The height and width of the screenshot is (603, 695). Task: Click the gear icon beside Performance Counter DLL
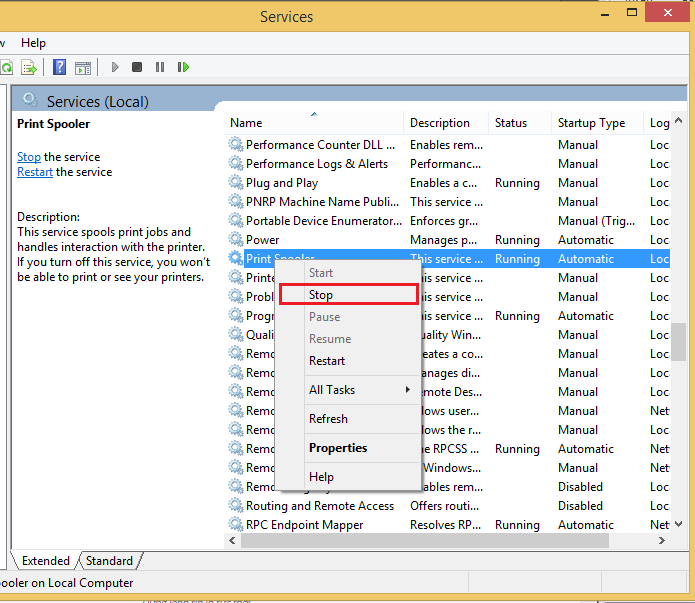236,144
